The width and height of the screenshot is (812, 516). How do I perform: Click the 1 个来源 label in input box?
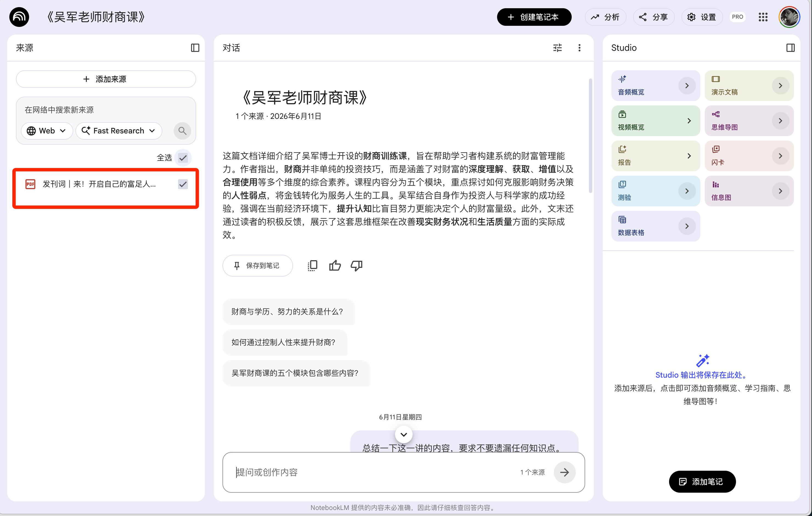coord(532,472)
